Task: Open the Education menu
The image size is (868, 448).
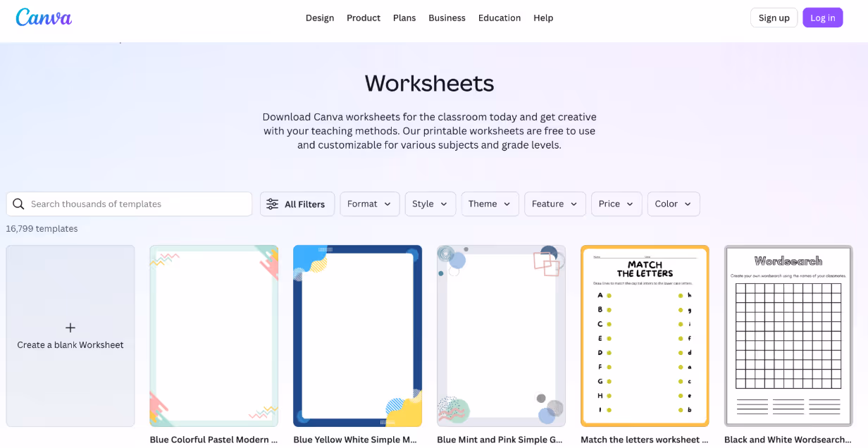Action: pos(500,18)
